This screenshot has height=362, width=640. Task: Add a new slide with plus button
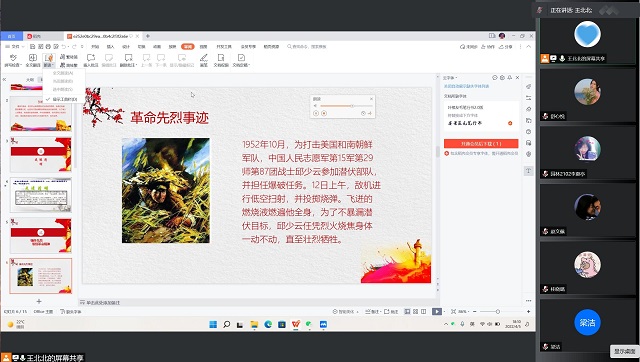pos(39,301)
